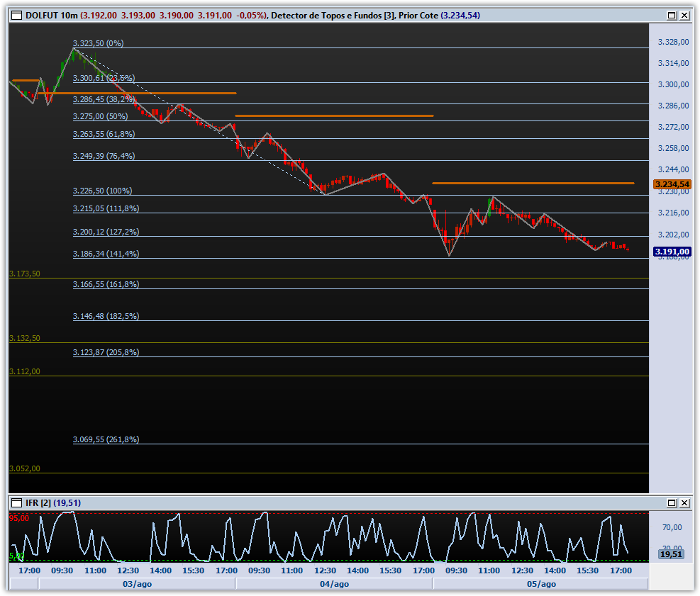Click the yellow 3.052,00 level label

(25, 469)
